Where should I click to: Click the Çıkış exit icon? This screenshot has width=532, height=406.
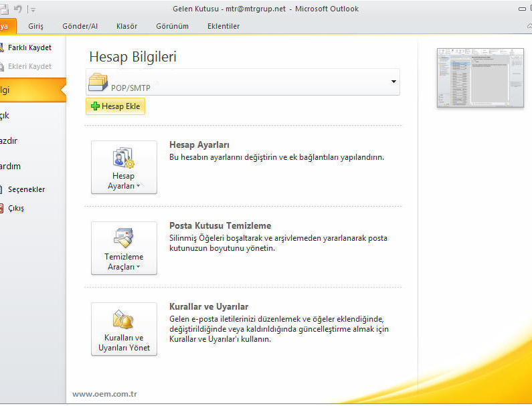pyautogui.click(x=1, y=208)
